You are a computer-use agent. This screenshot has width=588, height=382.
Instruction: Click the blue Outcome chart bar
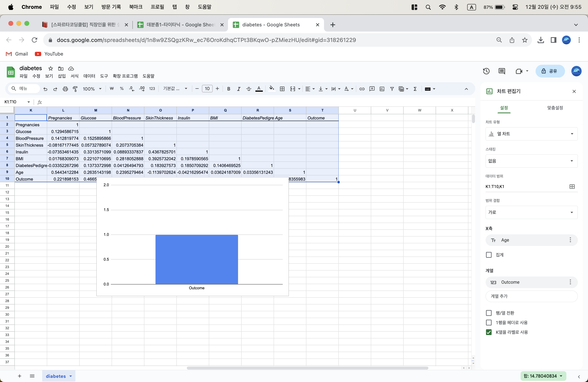coord(197,259)
